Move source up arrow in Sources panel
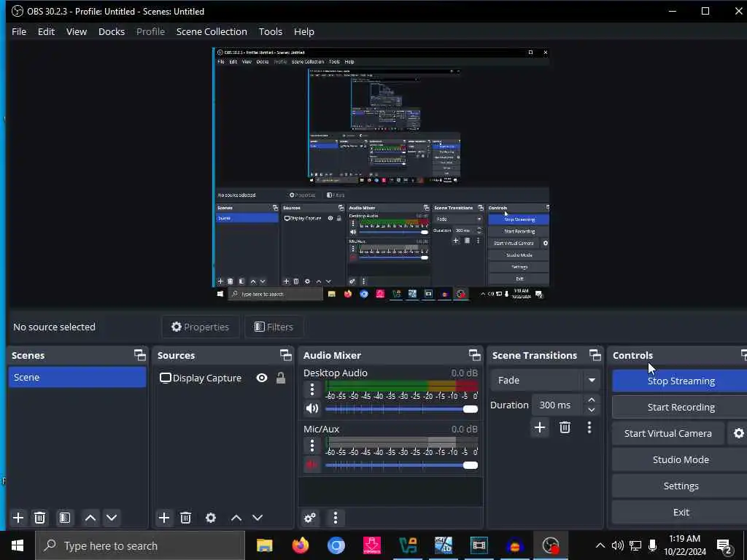The height and width of the screenshot is (560, 747). [x=236, y=518]
